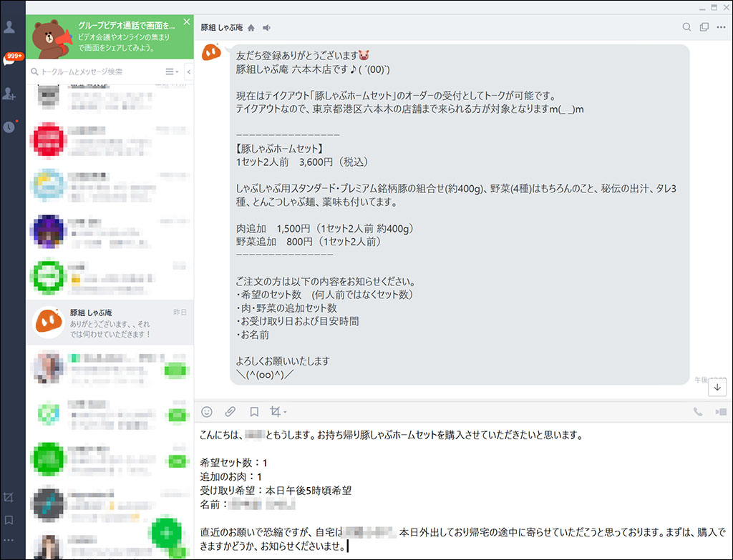The image size is (733, 560).
Task: Click the group video call promo banner
Action: pos(110,37)
